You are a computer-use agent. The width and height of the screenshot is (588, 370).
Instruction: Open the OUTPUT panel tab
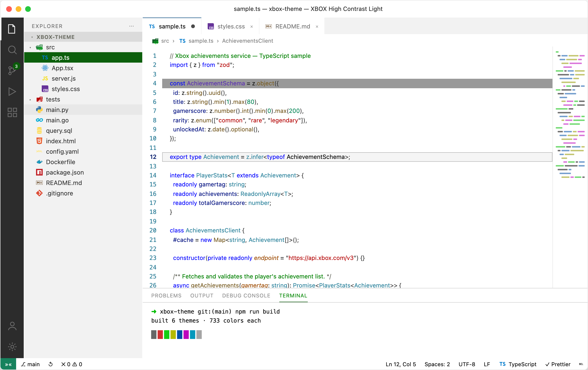pos(202,296)
